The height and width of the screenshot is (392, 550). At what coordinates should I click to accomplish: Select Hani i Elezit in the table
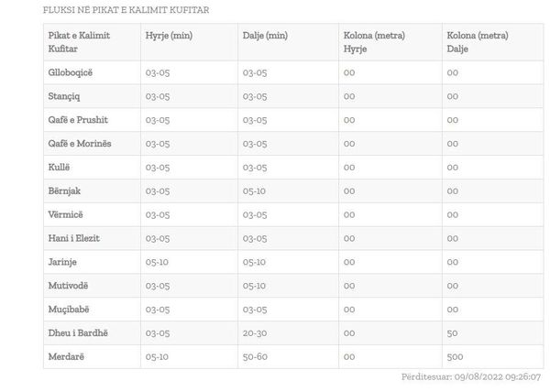click(x=74, y=238)
